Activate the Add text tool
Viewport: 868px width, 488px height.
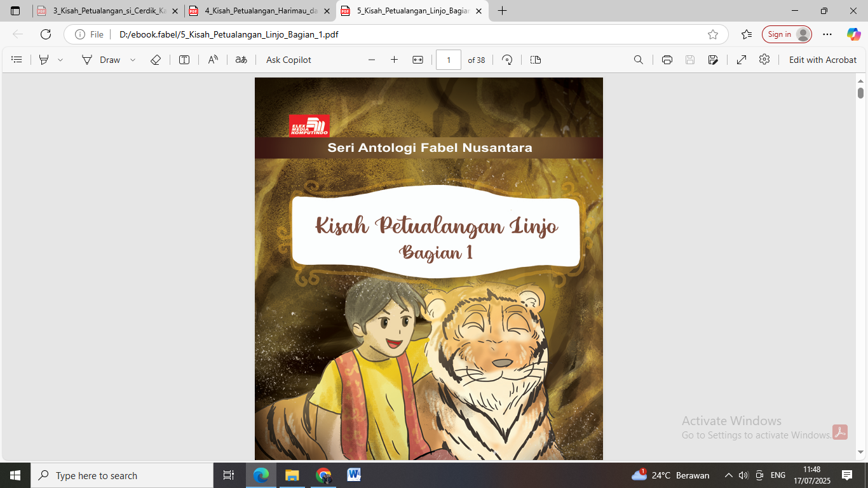184,59
